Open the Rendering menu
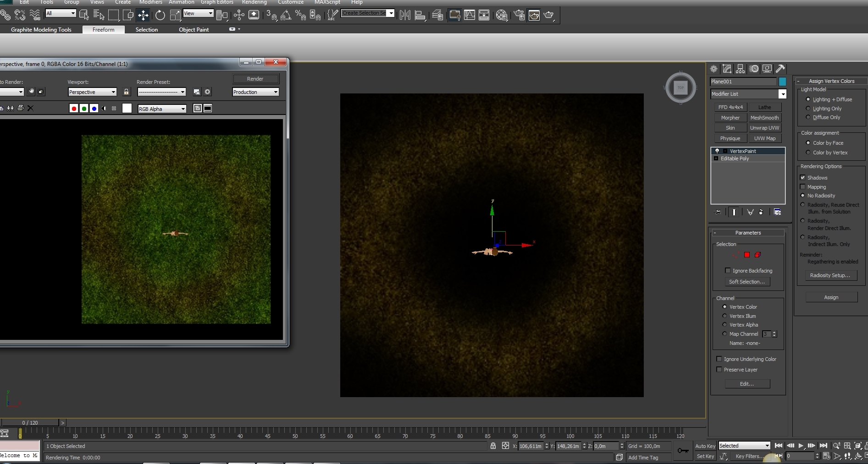The image size is (868, 464). coord(254,2)
